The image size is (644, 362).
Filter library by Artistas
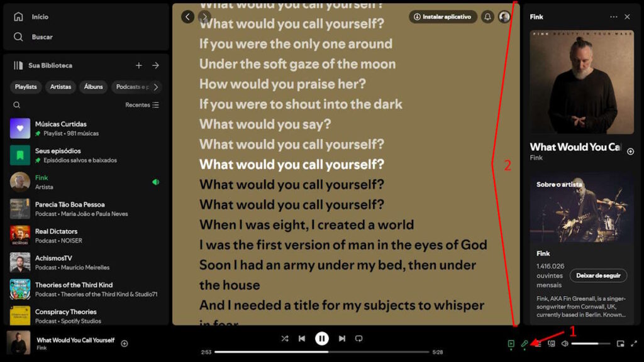point(60,87)
